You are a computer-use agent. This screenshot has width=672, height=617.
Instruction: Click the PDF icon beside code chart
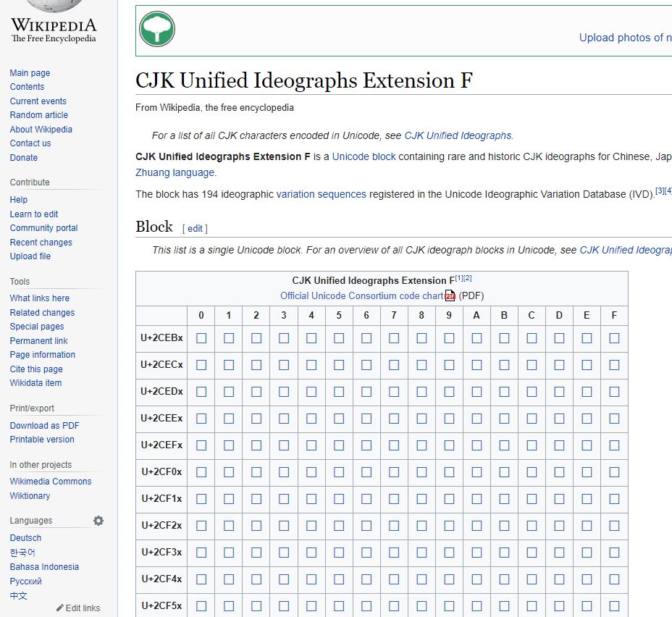(x=450, y=295)
